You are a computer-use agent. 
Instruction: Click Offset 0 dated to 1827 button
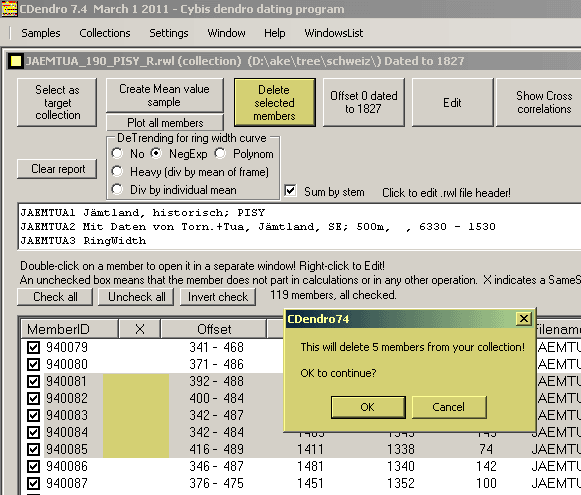coord(363,102)
